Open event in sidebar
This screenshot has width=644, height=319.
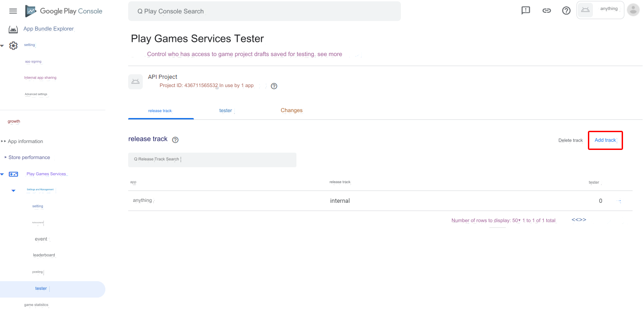(x=41, y=239)
